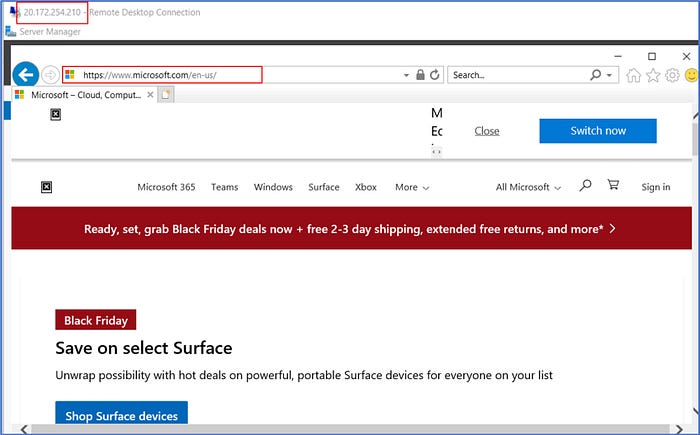Image resolution: width=700 pixels, height=435 pixels.
Task: Click the Server Manager label
Action: [x=50, y=32]
